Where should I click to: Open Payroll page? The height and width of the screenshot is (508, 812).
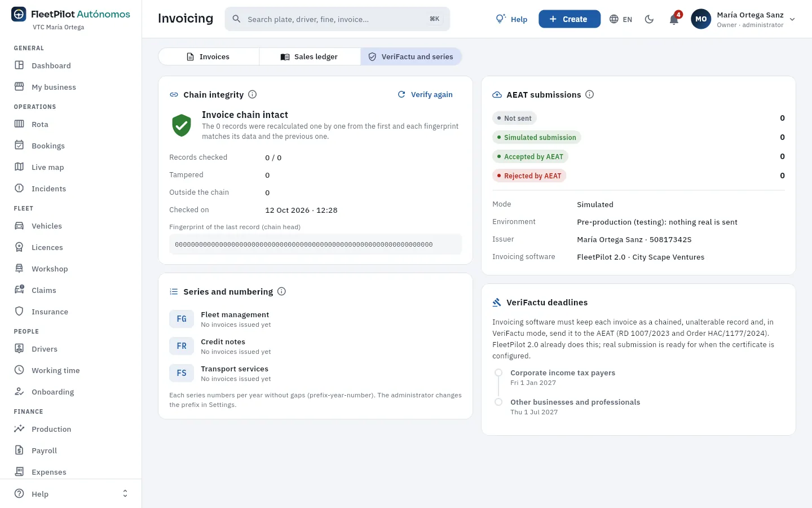point(70,450)
